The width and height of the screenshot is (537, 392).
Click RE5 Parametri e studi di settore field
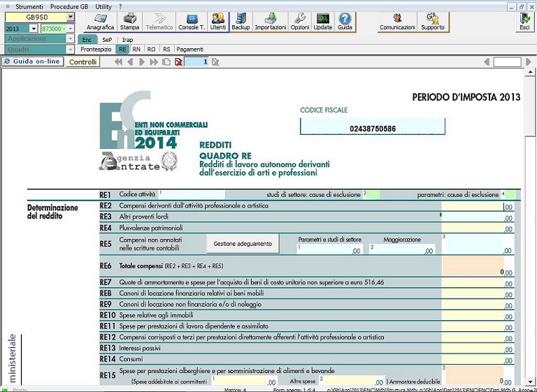[x=329, y=249]
